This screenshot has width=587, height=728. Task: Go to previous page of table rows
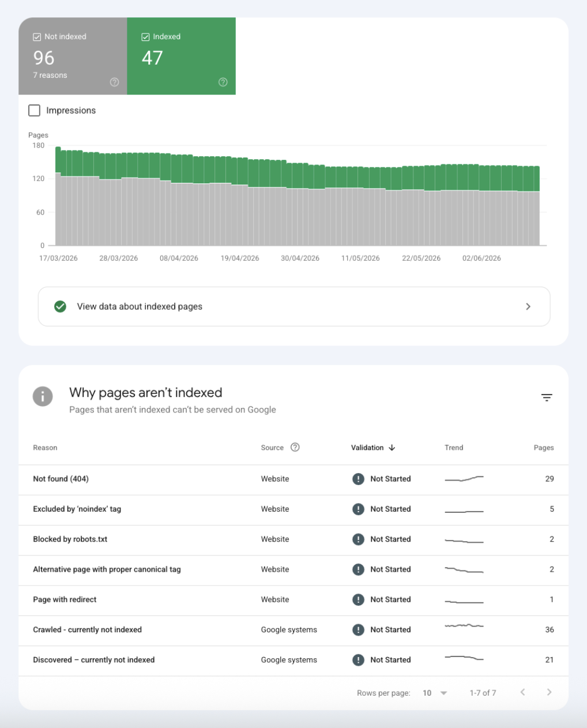click(522, 692)
